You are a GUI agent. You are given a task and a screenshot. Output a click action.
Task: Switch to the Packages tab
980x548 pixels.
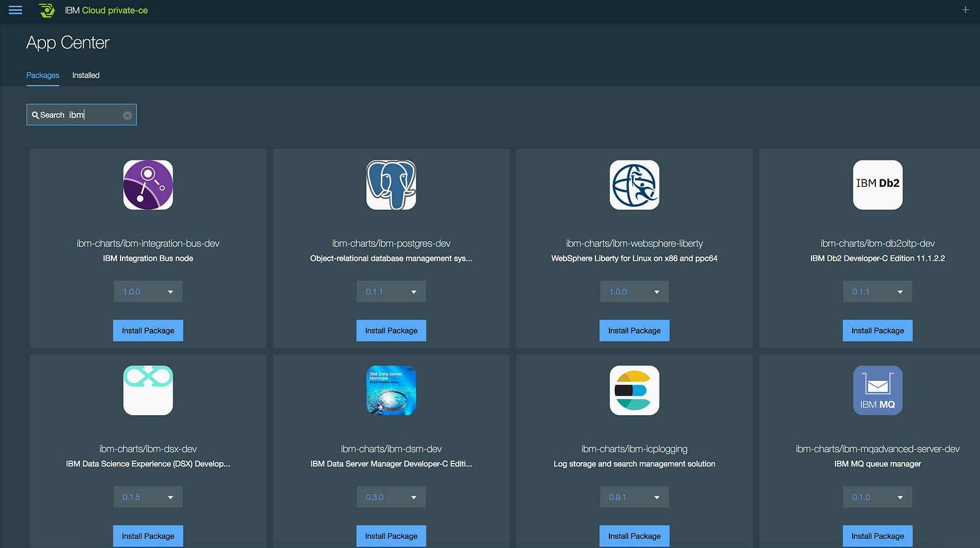43,75
